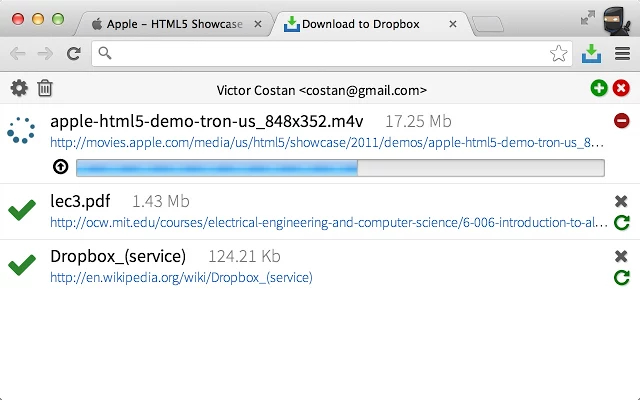
Task: Click inside the browser address bar
Action: (331, 53)
